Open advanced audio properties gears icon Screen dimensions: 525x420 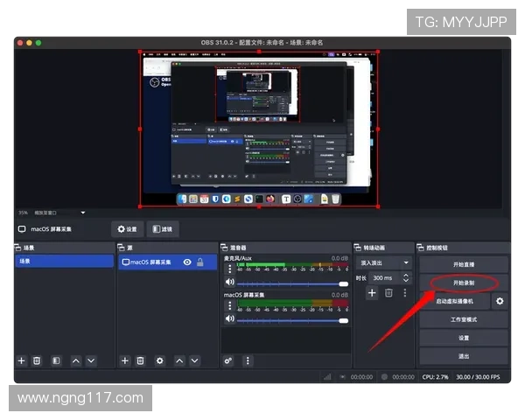(x=228, y=360)
